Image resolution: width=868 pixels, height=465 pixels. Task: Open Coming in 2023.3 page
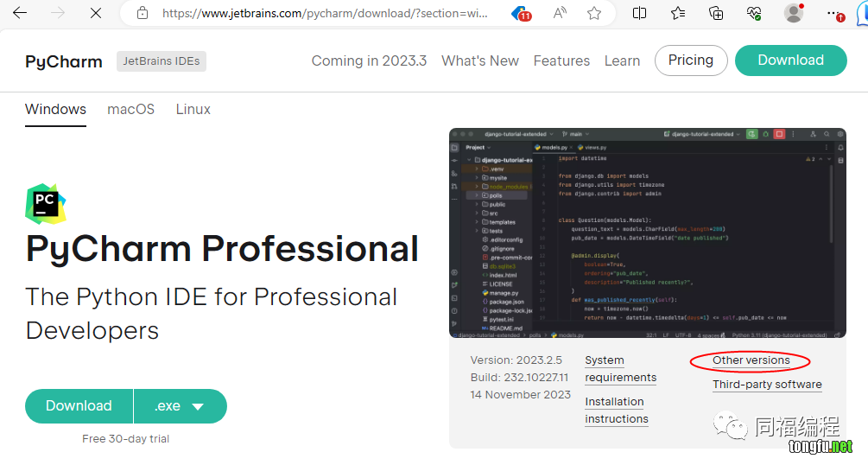click(369, 61)
